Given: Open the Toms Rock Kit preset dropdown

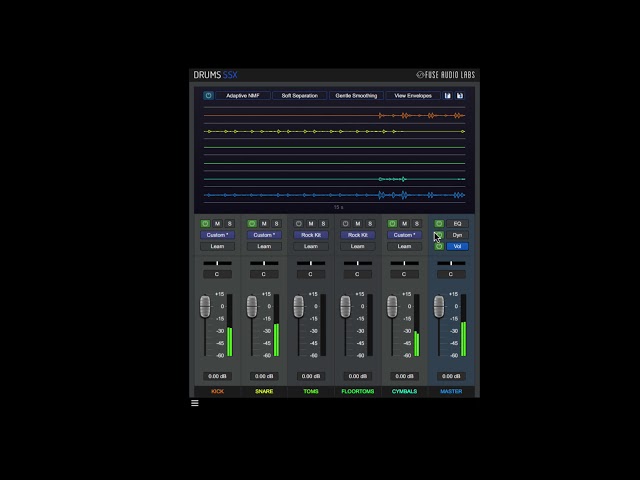Looking at the screenshot, I should [x=311, y=235].
